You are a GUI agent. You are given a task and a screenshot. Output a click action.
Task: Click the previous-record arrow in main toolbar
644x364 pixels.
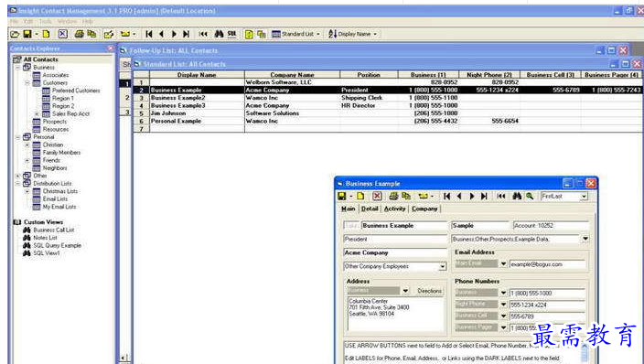point(161,34)
